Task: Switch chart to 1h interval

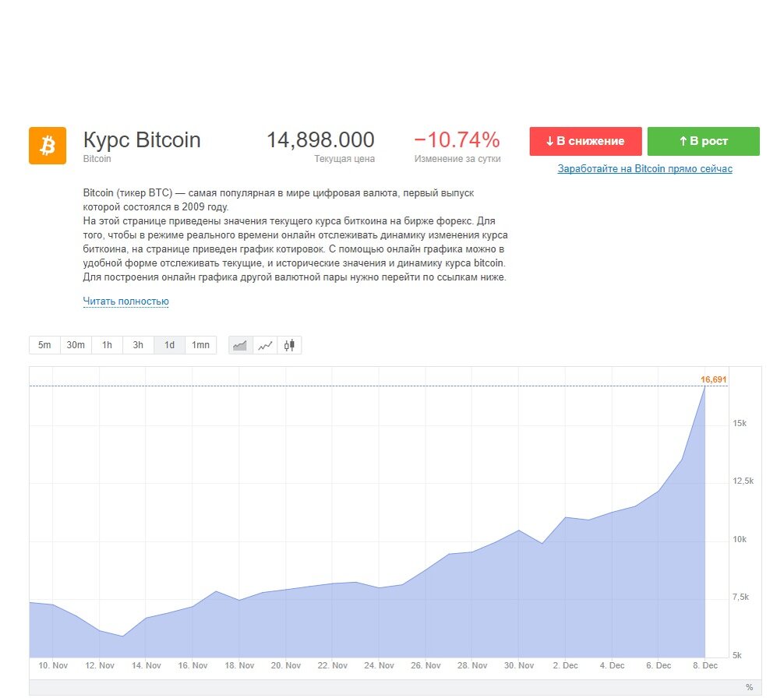Action: pos(107,345)
